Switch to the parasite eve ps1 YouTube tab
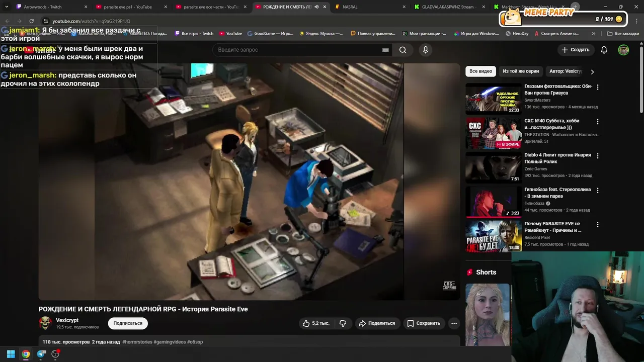Screen dimensions: 644x362 (131, 7)
